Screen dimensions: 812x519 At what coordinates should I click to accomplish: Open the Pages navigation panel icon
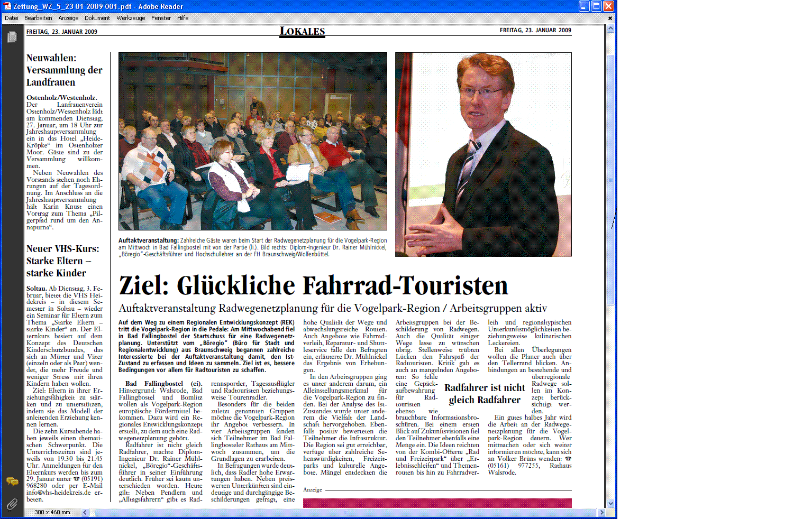pyautogui.click(x=12, y=37)
